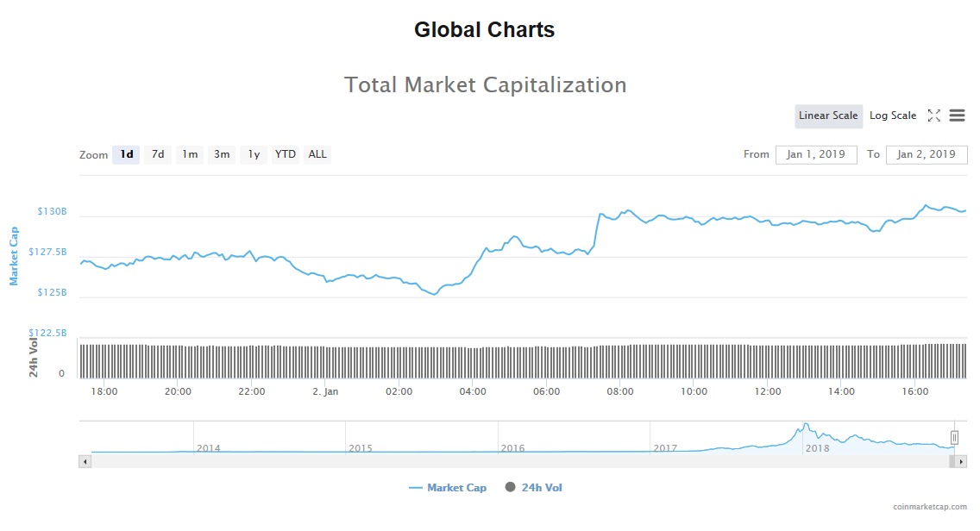Open the coinmarketcap.com credit link
Screen dimensions: 980x531
(930, 507)
